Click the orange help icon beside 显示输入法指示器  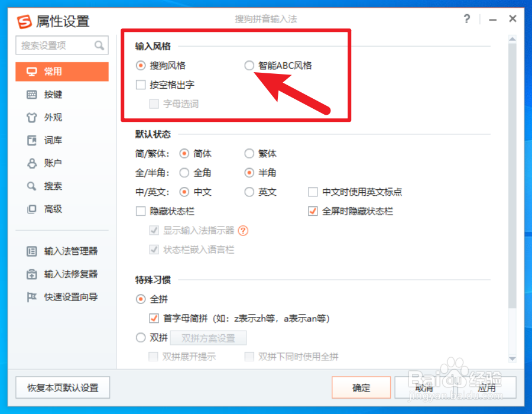click(243, 231)
